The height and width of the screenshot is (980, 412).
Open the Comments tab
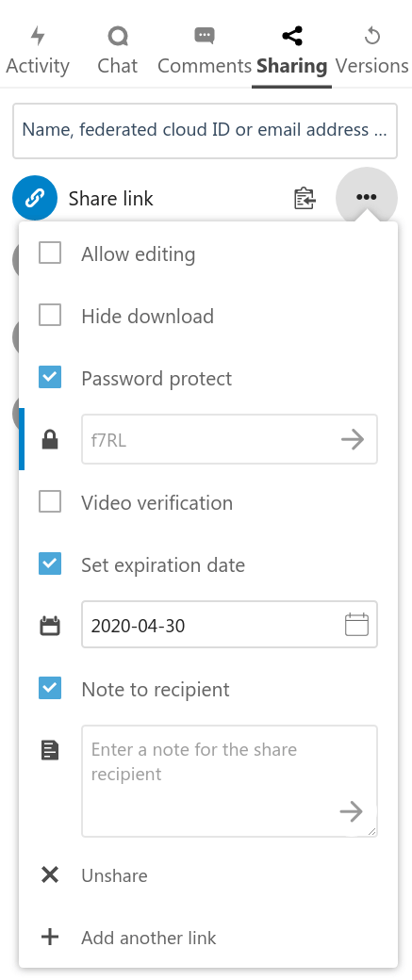[x=205, y=51]
